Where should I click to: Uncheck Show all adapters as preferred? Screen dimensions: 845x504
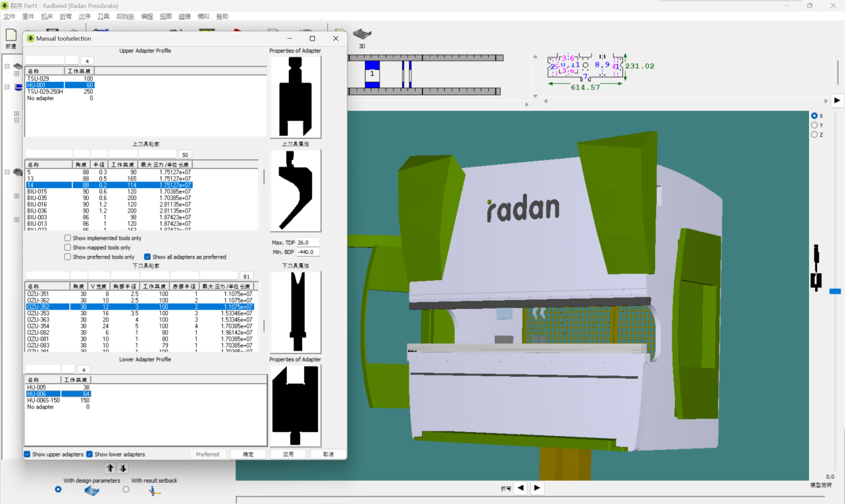point(147,257)
